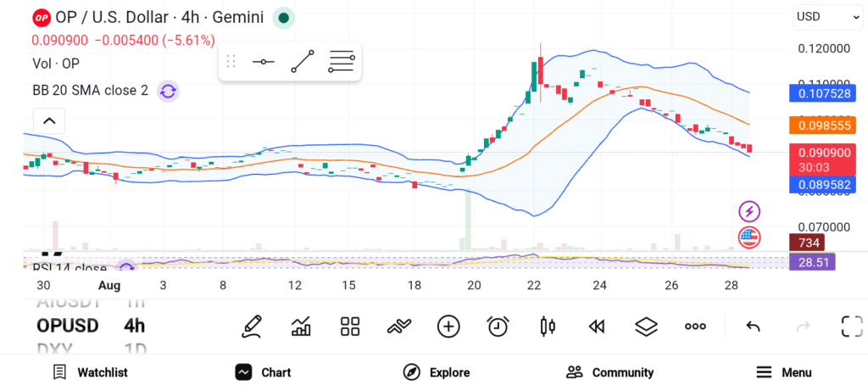Click the 734 volume value label
868x391 pixels.
[807, 243]
